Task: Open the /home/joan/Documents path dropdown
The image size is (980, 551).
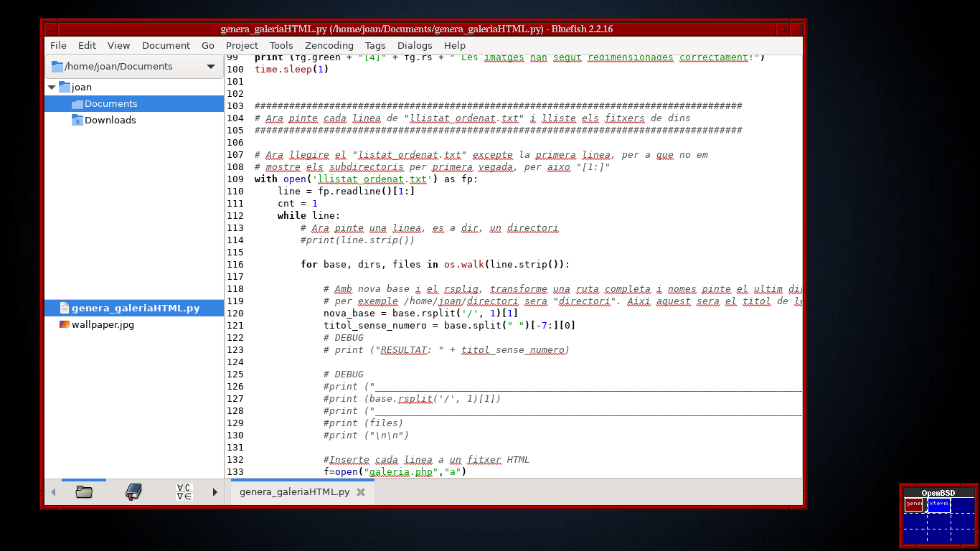Action: coord(134,67)
